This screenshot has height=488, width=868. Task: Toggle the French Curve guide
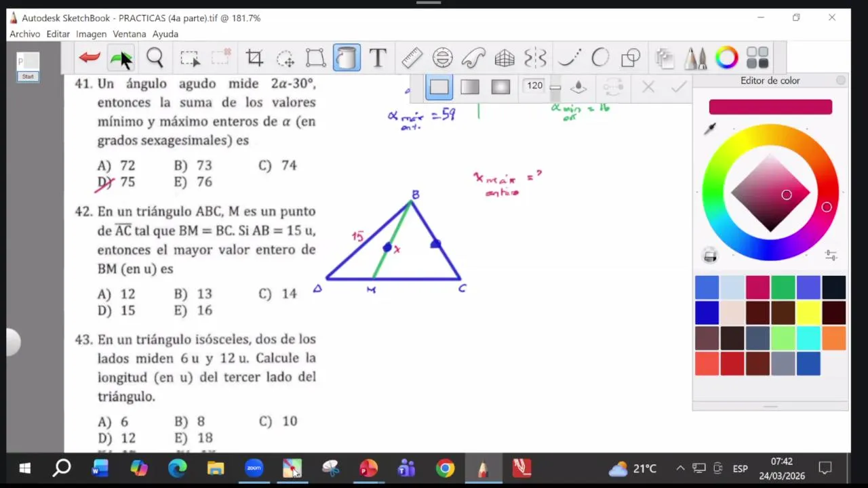tap(473, 58)
